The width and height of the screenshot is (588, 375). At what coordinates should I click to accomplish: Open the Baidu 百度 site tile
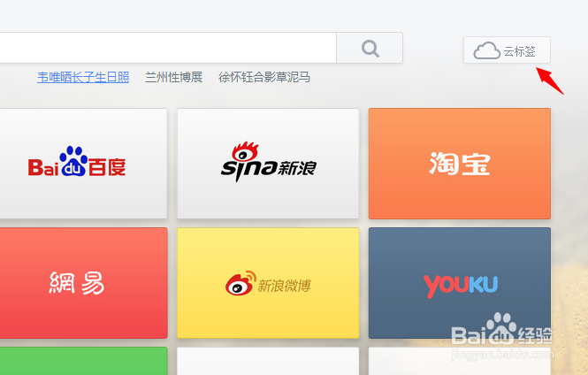(x=83, y=164)
